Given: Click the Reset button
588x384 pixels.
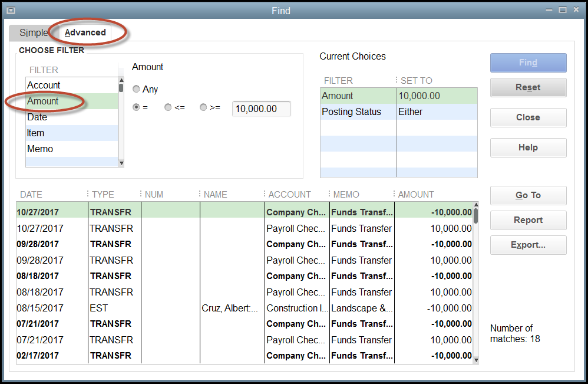Looking at the screenshot, I should pyautogui.click(x=527, y=87).
